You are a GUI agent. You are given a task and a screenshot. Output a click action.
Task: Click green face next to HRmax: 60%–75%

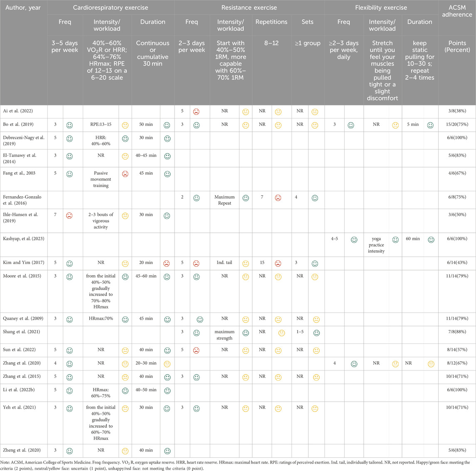[x=125, y=391]
